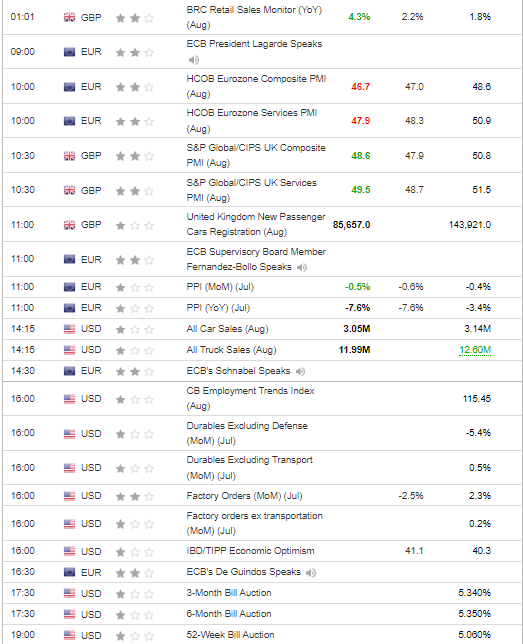Click US flag in CB Employment Trends Index row
Image resolution: width=523 pixels, height=644 pixels.
click(x=69, y=399)
